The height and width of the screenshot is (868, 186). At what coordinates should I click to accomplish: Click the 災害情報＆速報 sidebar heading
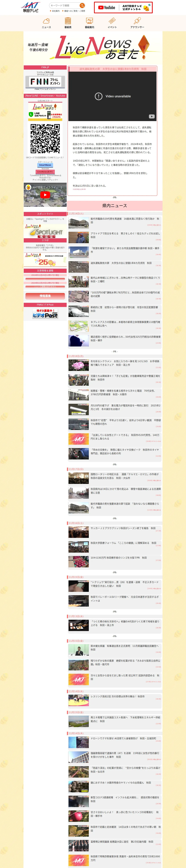pyautogui.click(x=45, y=271)
